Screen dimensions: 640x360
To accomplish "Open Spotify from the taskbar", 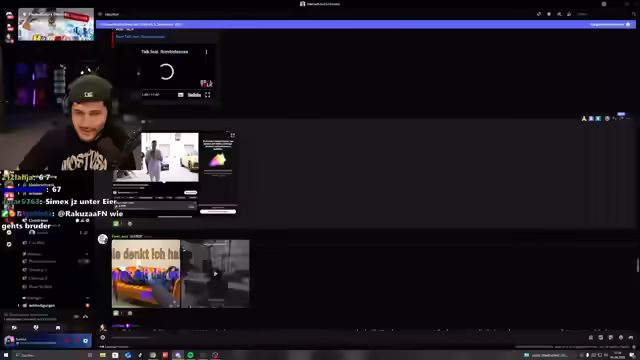I will pyautogui.click(x=190, y=355).
